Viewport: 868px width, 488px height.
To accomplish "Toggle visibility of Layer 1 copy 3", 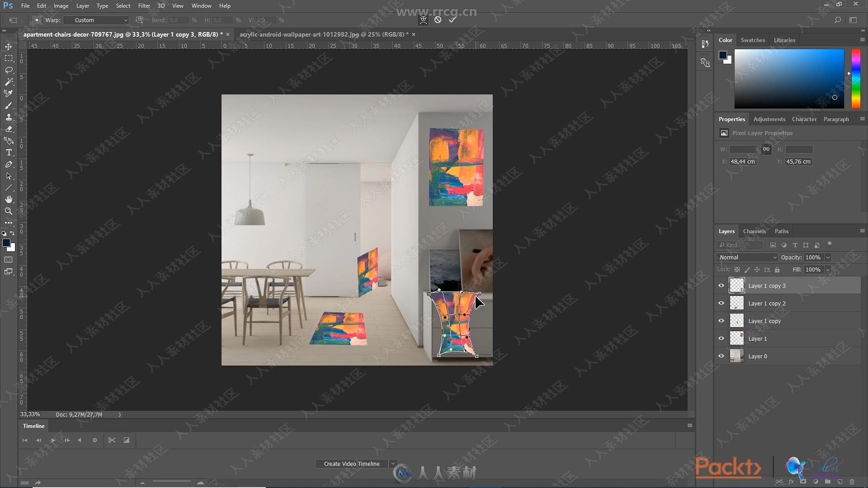I will [722, 286].
